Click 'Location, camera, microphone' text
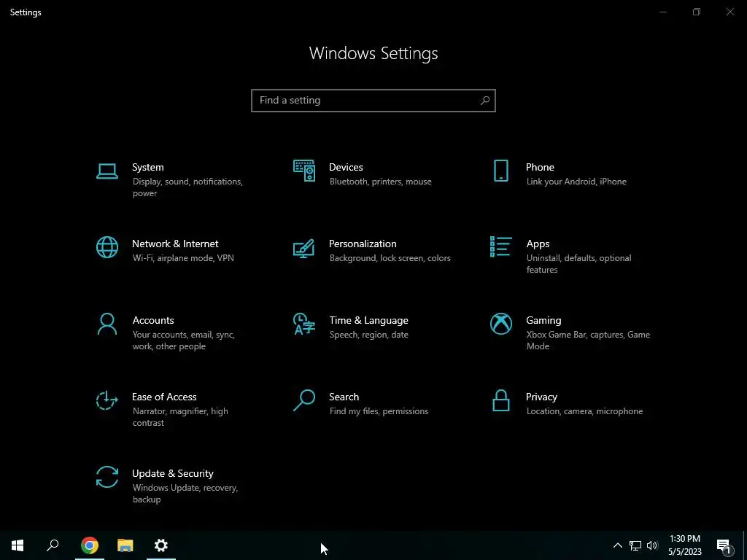 point(584,411)
